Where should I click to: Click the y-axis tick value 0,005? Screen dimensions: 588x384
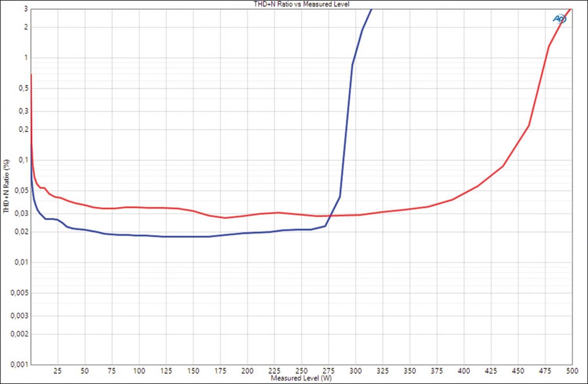20,293
